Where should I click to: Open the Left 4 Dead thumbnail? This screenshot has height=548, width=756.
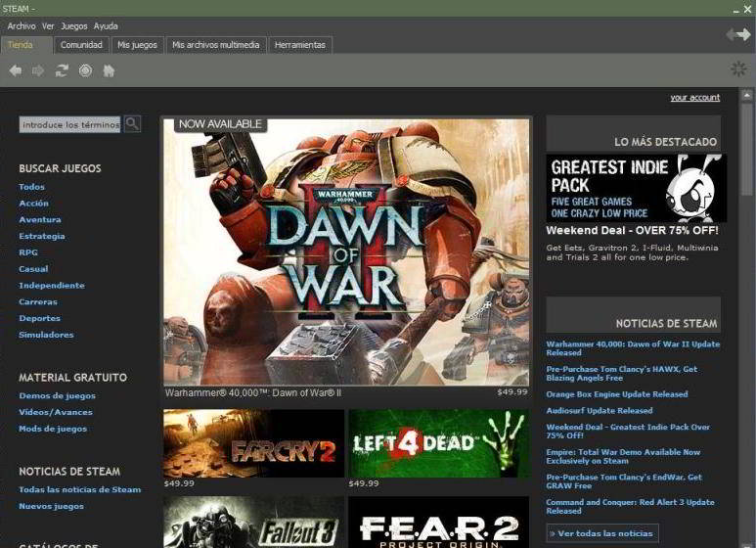[x=439, y=443]
